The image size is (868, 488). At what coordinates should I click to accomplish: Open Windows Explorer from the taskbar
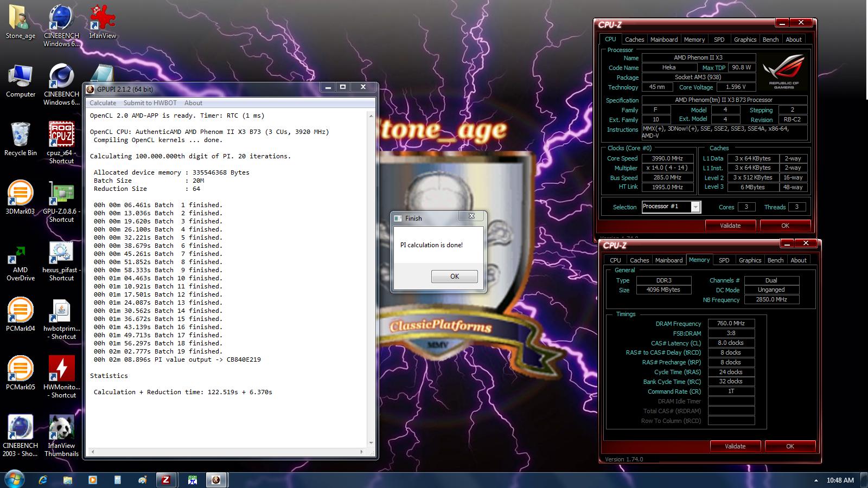68,480
